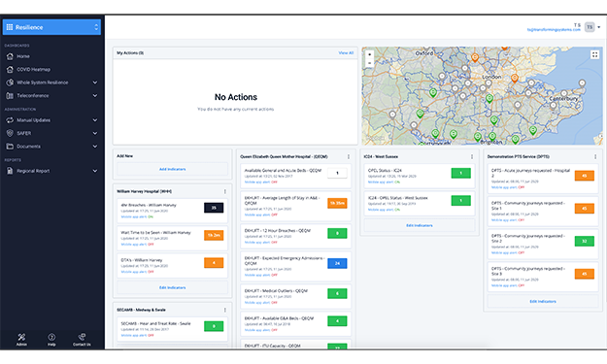607x364 pixels.
Task: Open the Community journeys requested - Site 2 card
Action: pyautogui.click(x=543, y=244)
